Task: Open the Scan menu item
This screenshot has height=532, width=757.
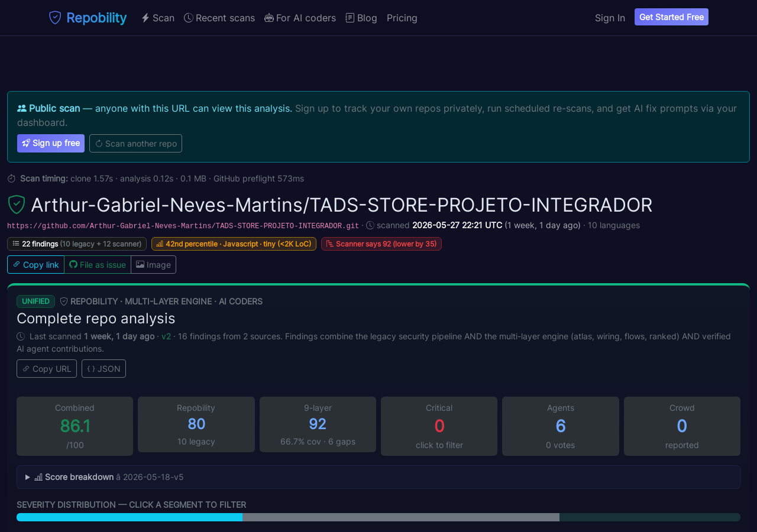Action: click(158, 18)
